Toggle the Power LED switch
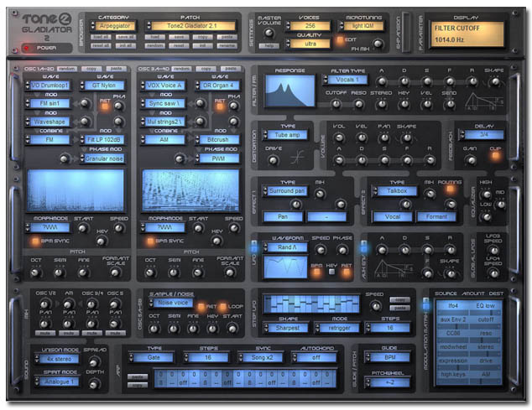 click(x=27, y=48)
